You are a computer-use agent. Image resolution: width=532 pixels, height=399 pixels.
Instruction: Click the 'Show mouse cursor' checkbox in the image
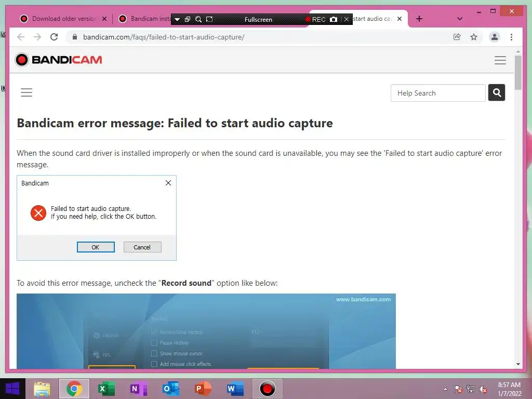[154, 353]
